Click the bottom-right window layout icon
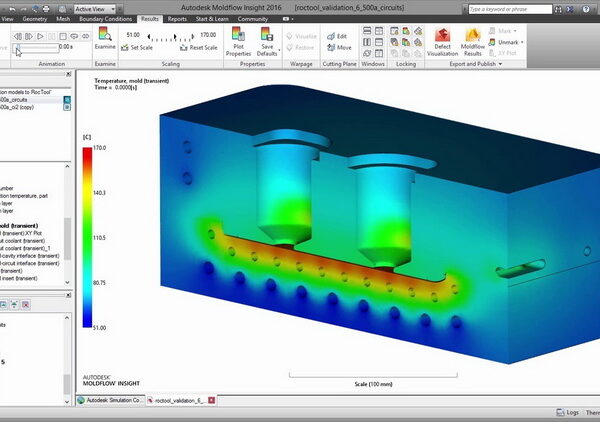600x422 pixels. 379,53
